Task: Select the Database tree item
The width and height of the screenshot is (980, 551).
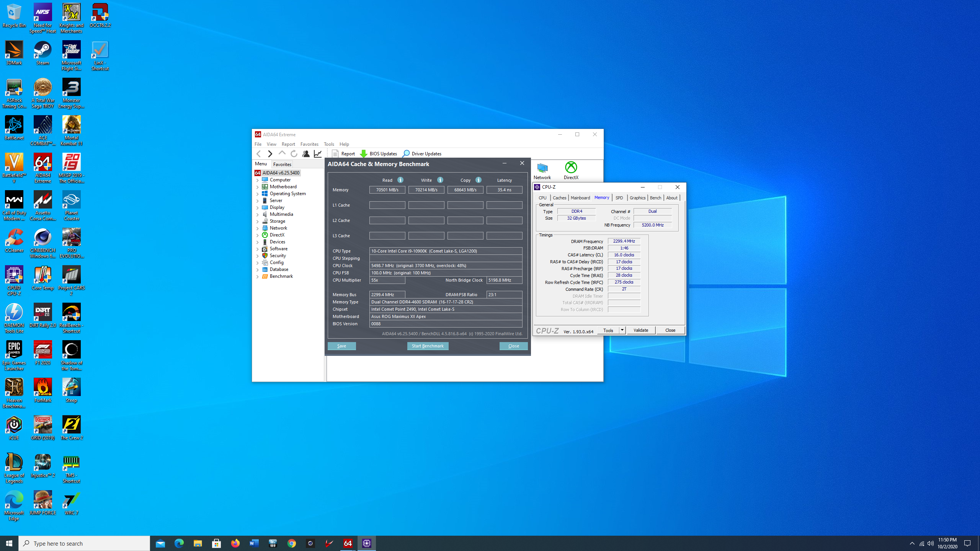Action: [279, 269]
